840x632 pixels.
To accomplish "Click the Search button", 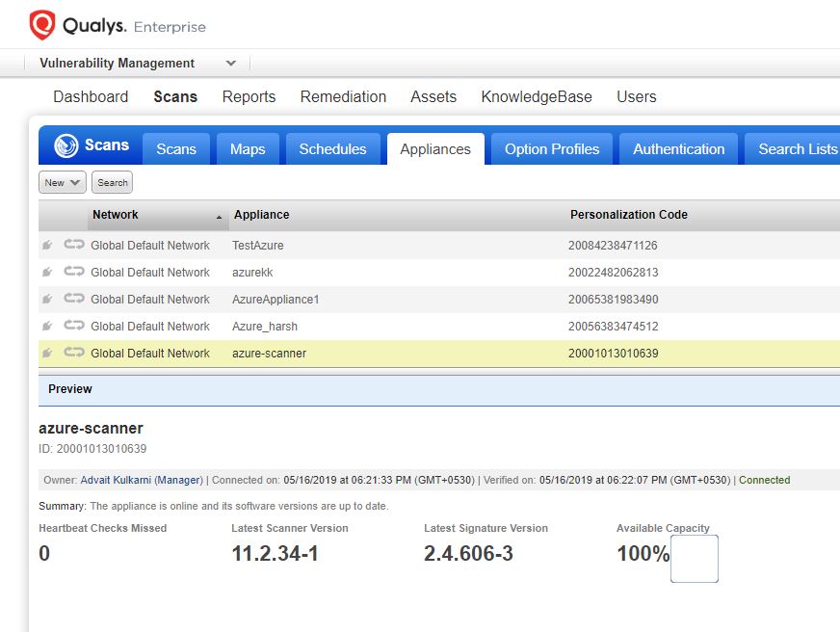I will pos(112,182).
